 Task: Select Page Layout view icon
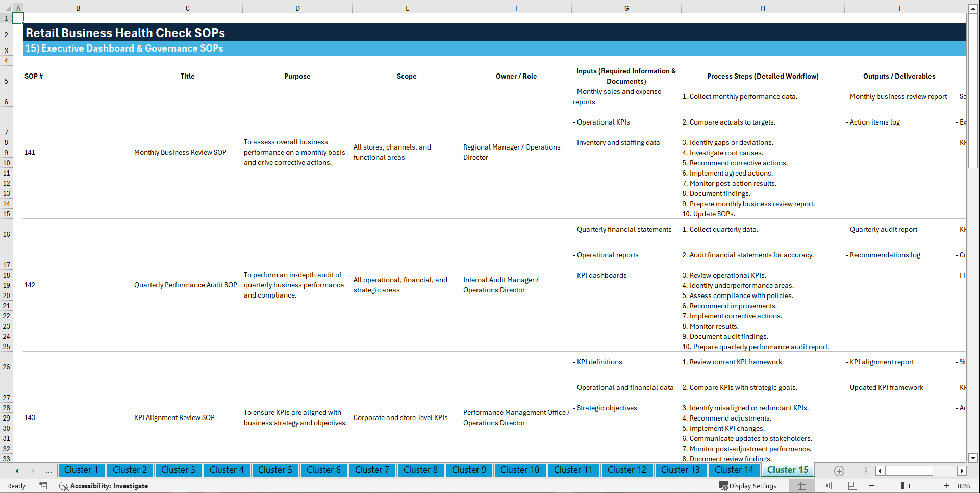[x=827, y=486]
